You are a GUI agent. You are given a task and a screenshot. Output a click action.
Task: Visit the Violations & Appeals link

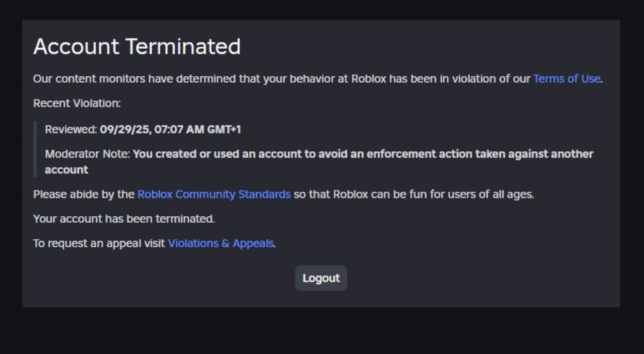[x=221, y=243]
